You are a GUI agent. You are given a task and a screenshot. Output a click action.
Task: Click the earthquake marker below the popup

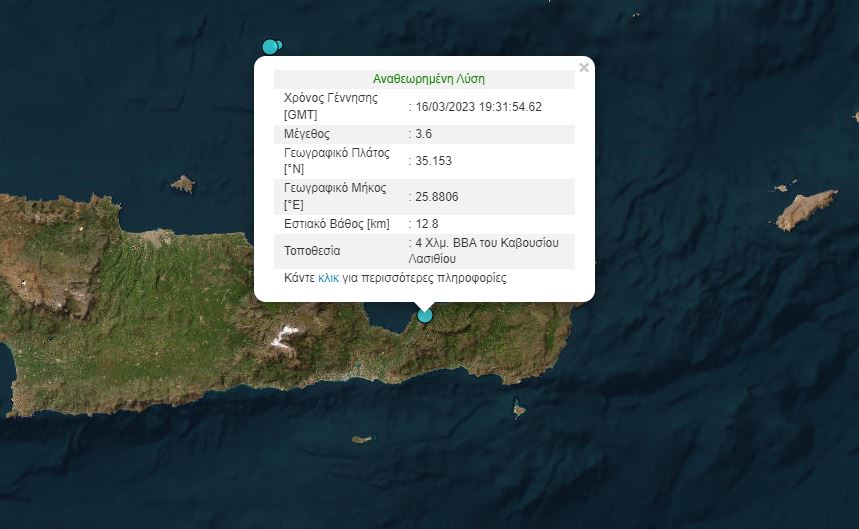425,315
